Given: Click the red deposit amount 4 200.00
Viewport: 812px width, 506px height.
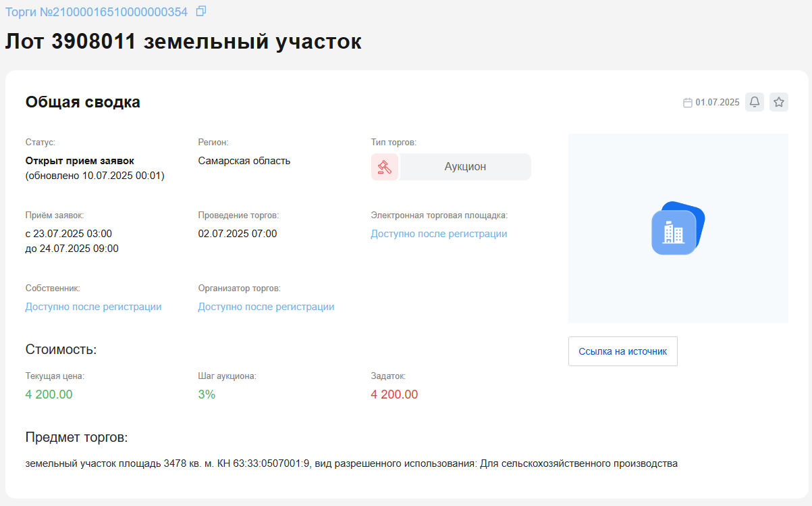Looking at the screenshot, I should 394,395.
